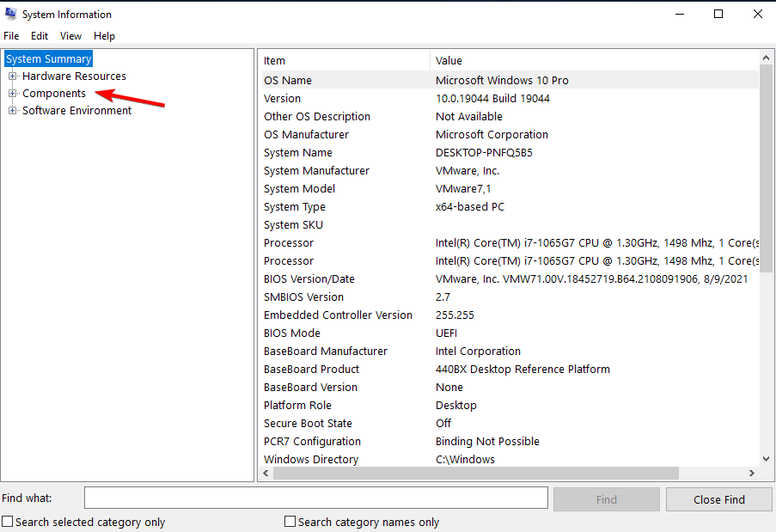This screenshot has width=776, height=532.
Task: Click the horizontal scrollbar thumb
Action: (475, 473)
